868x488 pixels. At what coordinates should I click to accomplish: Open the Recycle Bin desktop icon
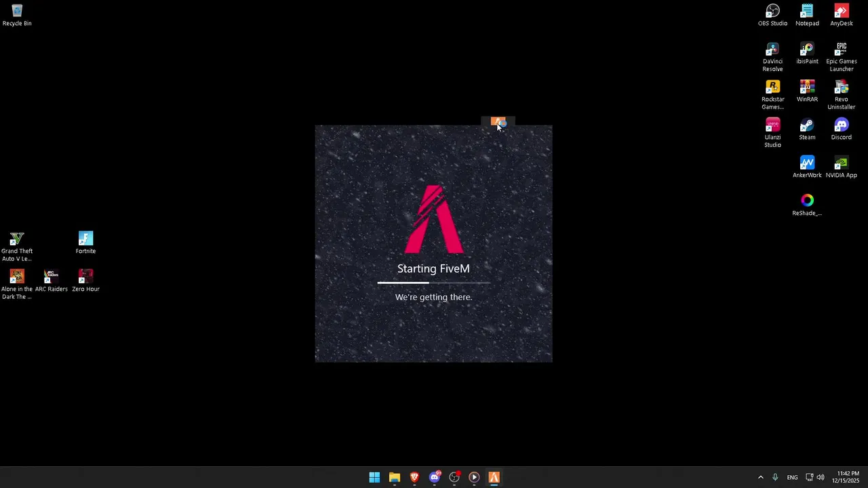[17, 15]
